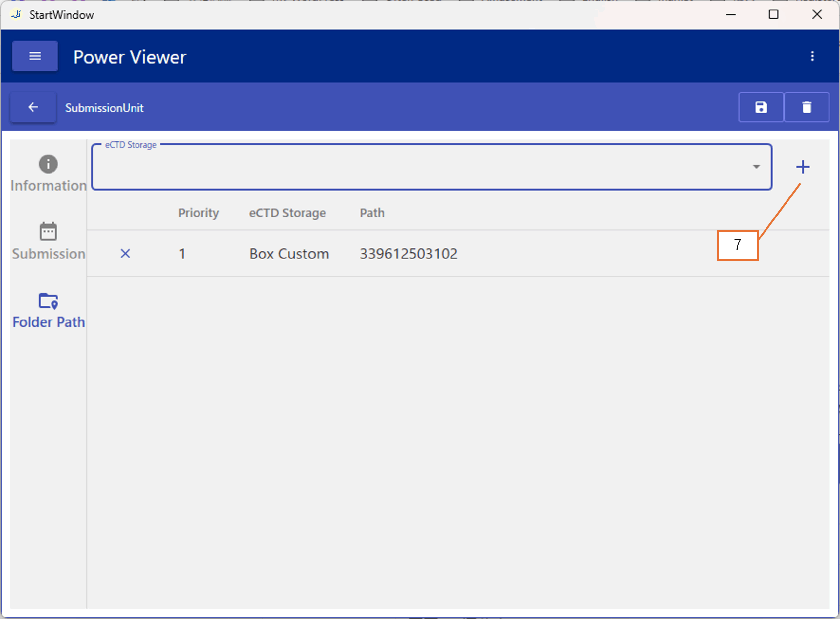Screen dimensions: 840x619
Task: Click the SubmissionUnit page title
Action: (x=104, y=108)
